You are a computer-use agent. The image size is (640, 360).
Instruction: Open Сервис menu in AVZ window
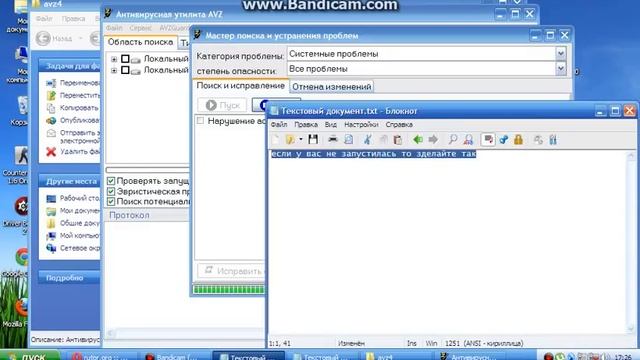(140, 28)
